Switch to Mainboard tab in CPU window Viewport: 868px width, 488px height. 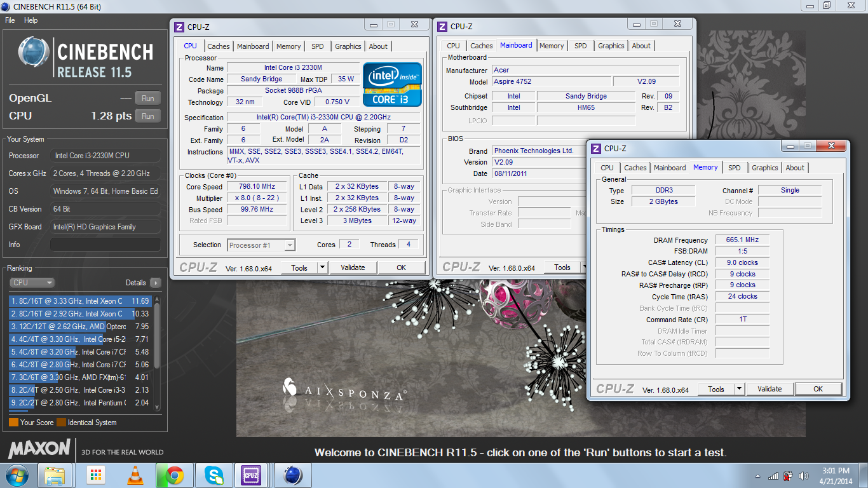click(x=253, y=46)
